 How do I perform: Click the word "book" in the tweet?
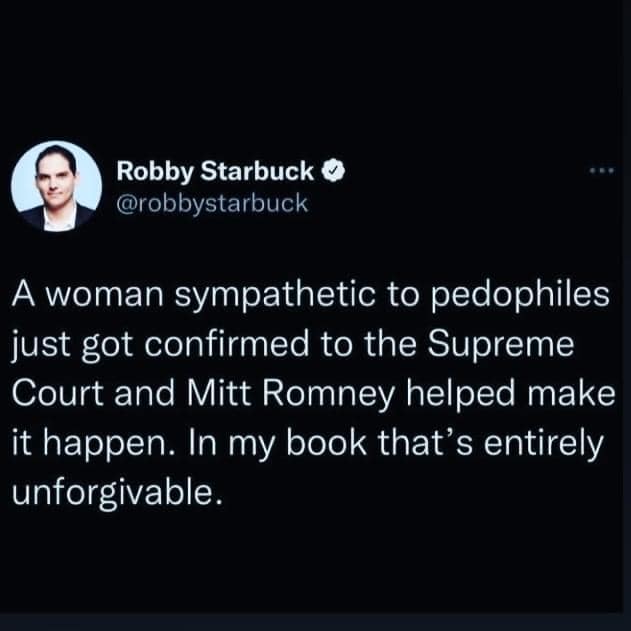click(337, 445)
